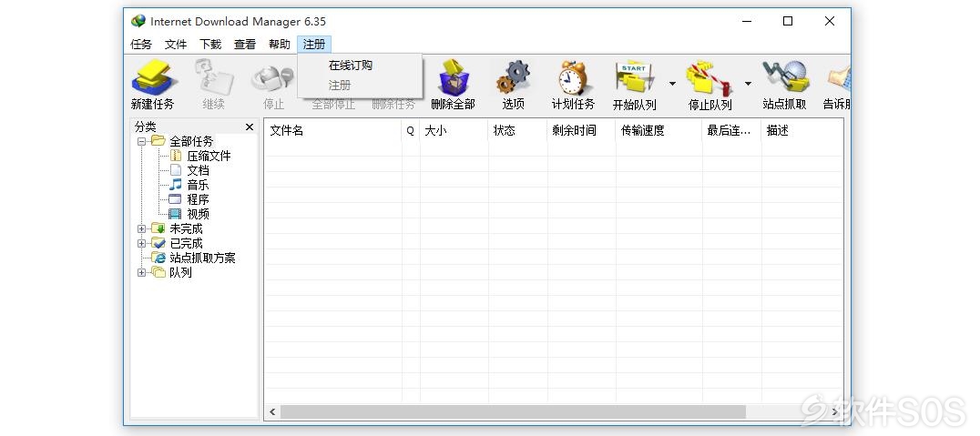Collapse the 全部任务 tree node

point(141,142)
